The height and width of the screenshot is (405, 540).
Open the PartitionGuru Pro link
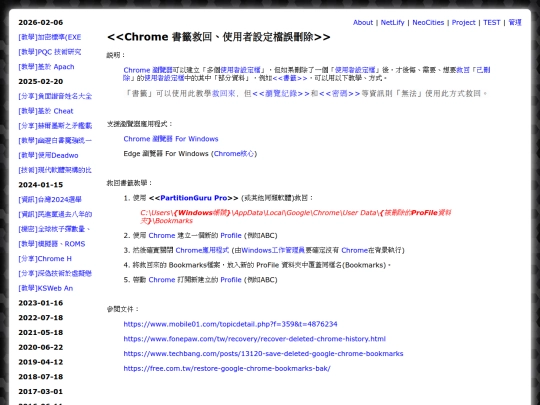[x=194, y=198]
